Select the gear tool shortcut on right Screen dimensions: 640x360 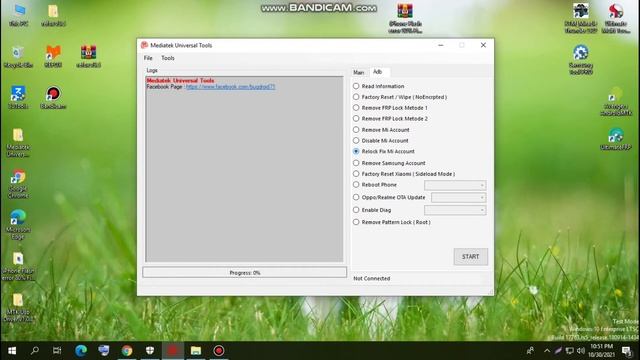[580, 60]
